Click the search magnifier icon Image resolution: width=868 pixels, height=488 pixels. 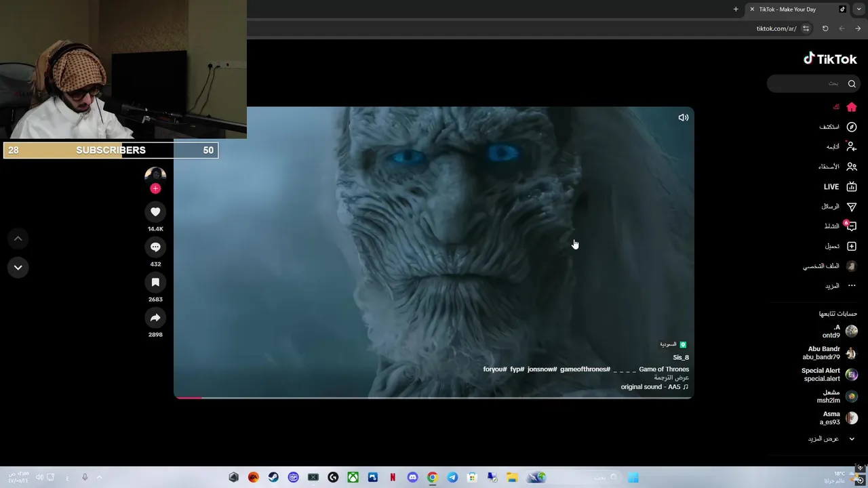pos(852,83)
